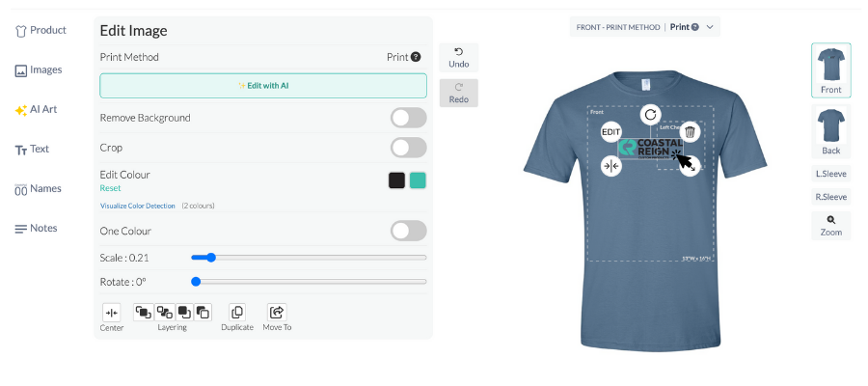Click the first Layering icon
868x386 pixels.
point(143,312)
